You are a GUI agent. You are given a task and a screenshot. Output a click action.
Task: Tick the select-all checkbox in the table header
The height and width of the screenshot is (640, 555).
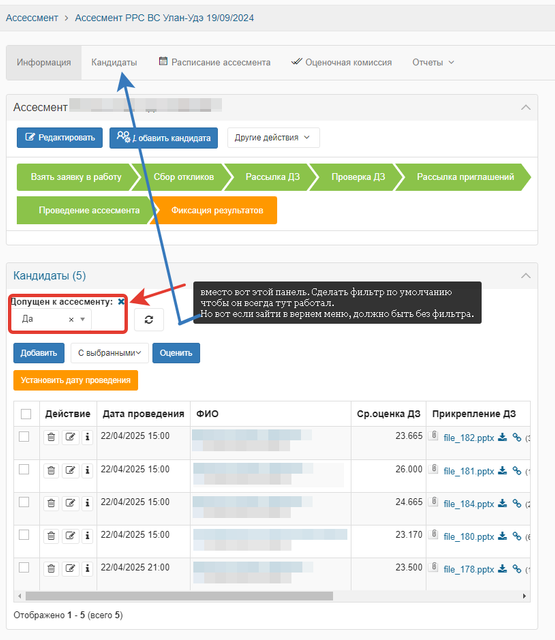(26, 414)
